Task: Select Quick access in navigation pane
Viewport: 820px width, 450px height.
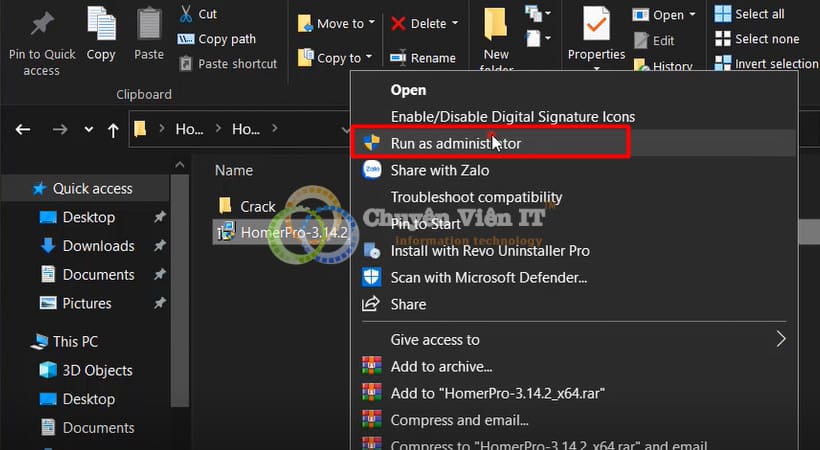Action: pyautogui.click(x=84, y=188)
